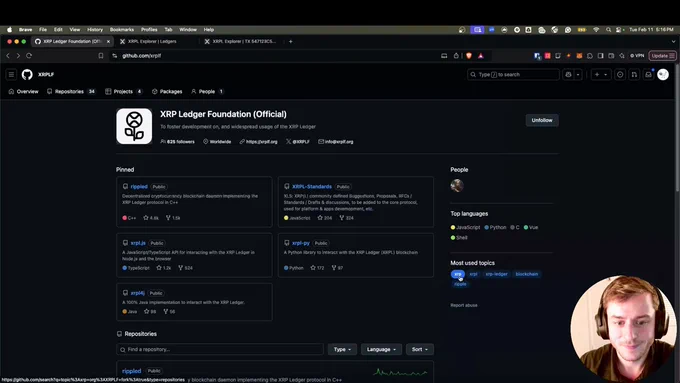Expand the Type filter dropdown
The image size is (680, 383).
pyautogui.click(x=342, y=349)
